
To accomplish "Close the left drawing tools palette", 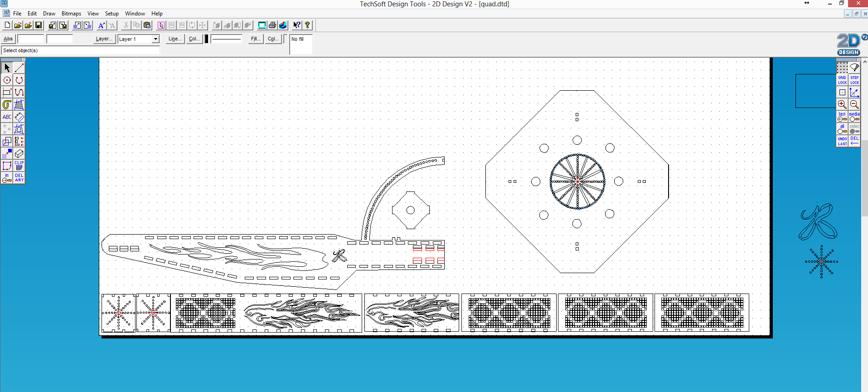I will 23,59.
